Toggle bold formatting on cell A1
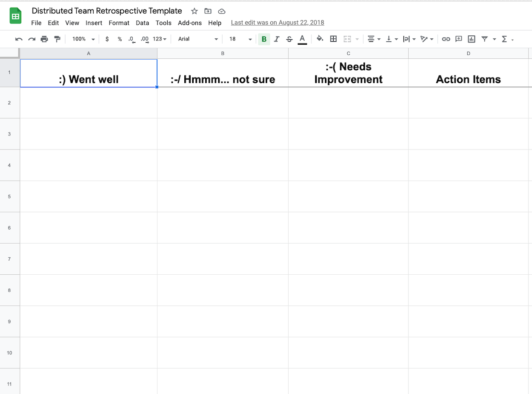 264,39
